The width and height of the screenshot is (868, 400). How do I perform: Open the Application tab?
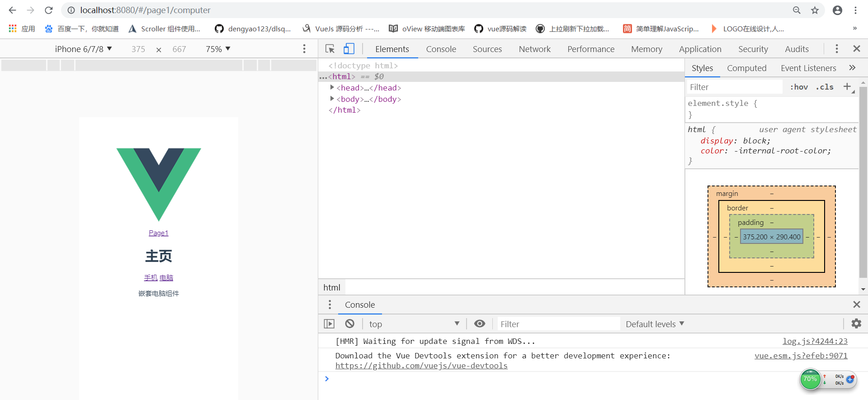click(700, 49)
